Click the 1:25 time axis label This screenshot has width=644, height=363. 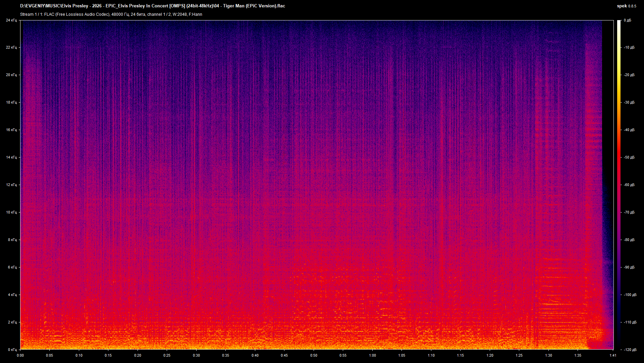click(x=519, y=356)
